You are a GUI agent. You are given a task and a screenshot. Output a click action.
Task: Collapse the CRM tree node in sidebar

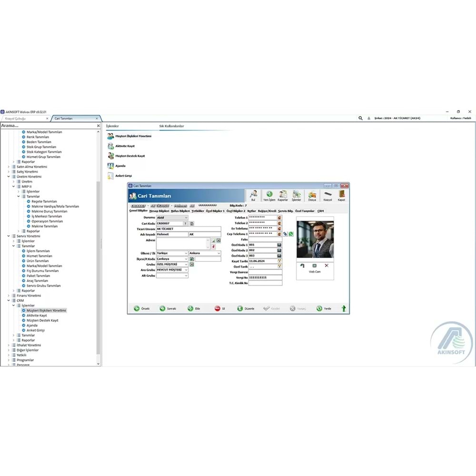[8, 300]
